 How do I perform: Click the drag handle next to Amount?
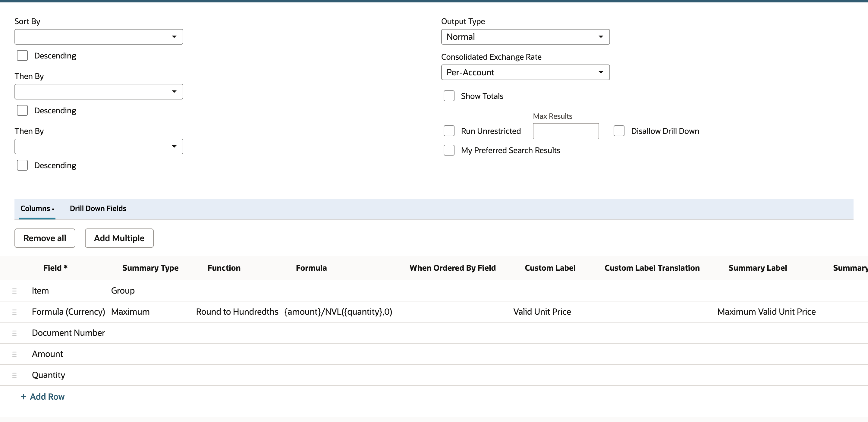(x=14, y=354)
